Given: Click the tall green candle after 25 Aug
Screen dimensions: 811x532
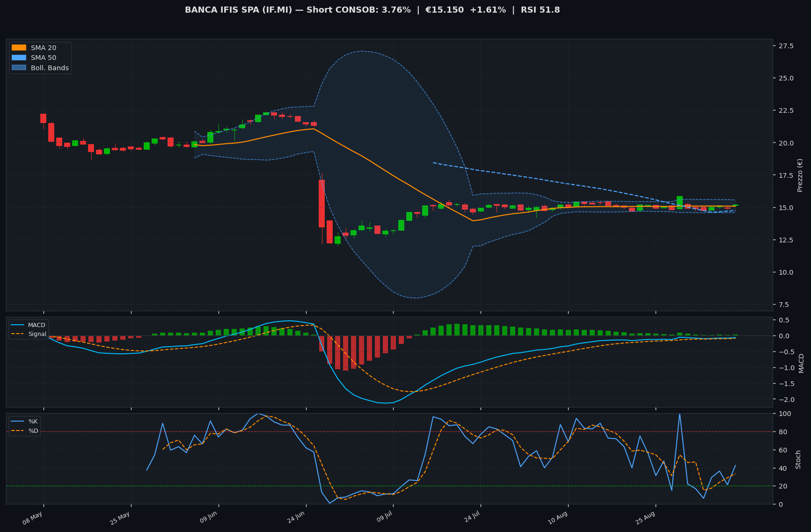Looking at the screenshot, I should (x=679, y=202).
